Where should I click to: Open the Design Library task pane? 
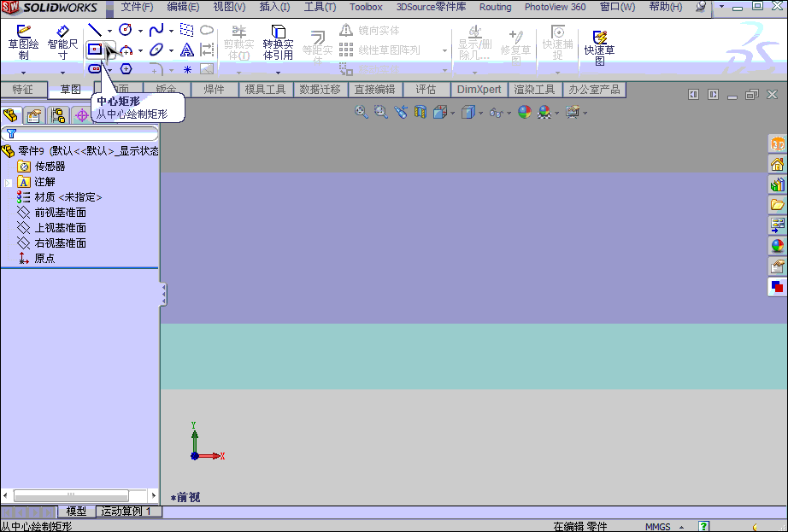coord(777,184)
